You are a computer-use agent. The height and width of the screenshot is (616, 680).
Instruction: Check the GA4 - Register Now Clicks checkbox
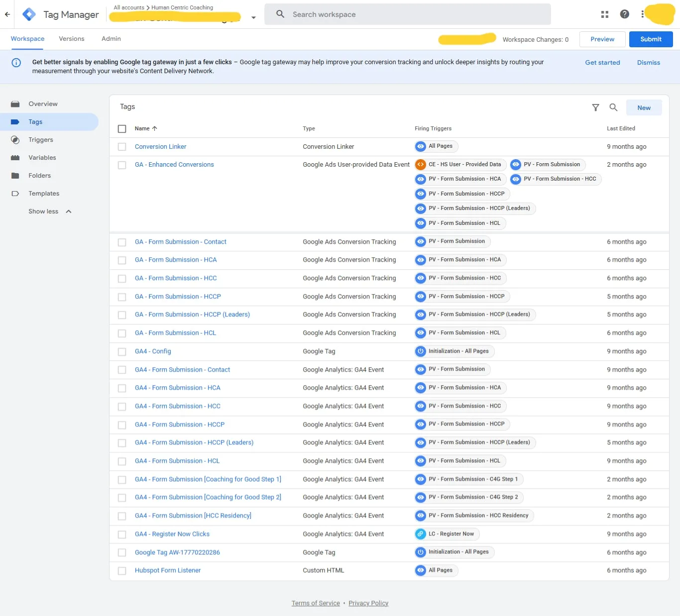122,534
